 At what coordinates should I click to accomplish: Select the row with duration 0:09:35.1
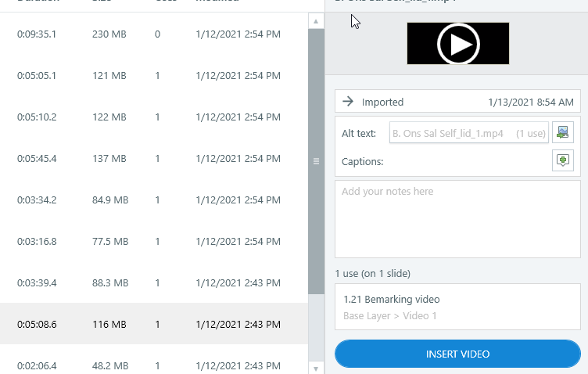tap(154, 34)
